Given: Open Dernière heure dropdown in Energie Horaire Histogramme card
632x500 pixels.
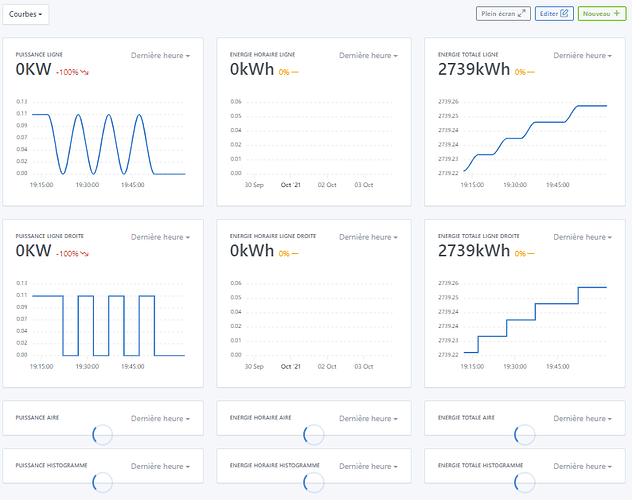Looking at the screenshot, I should [x=368, y=466].
